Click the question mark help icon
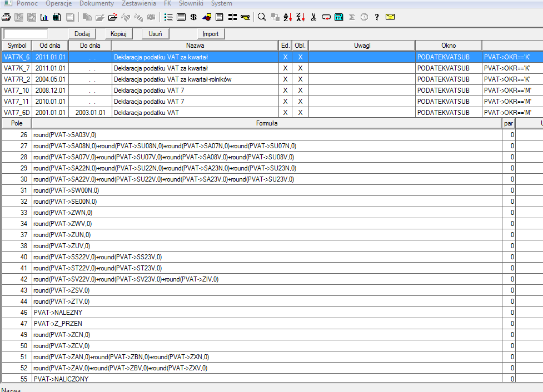 (x=377, y=17)
